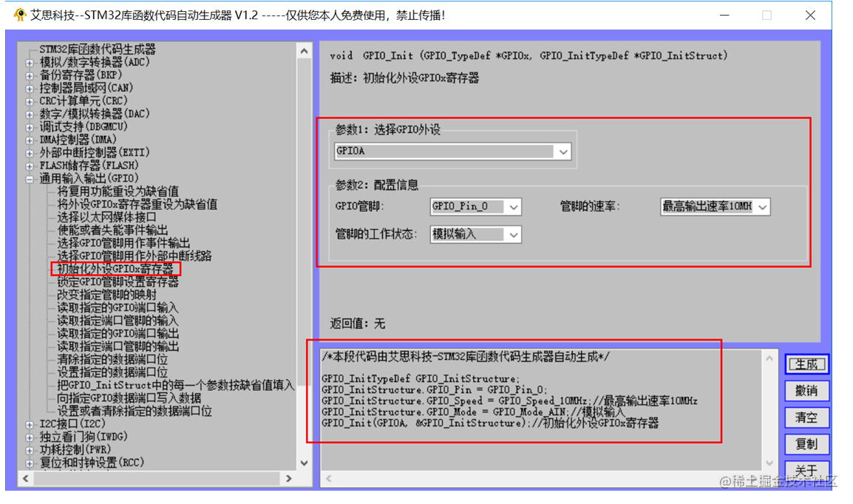Open the GPIOA peripheral dropdown
Screen dimensions: 853x504
click(x=563, y=151)
